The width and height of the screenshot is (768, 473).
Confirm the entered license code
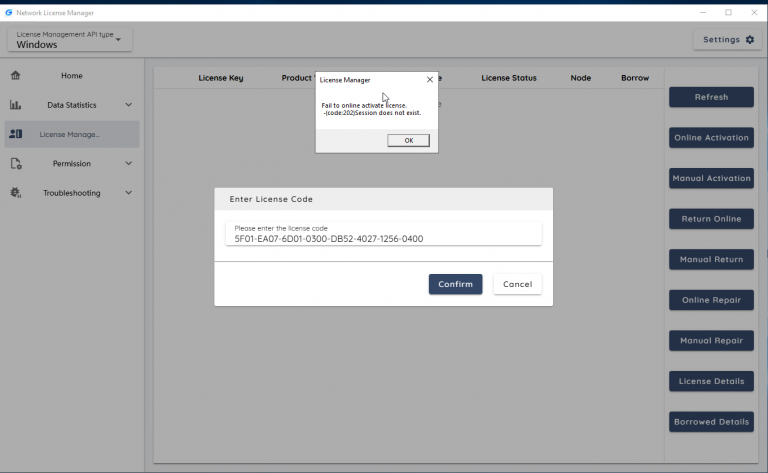click(456, 284)
